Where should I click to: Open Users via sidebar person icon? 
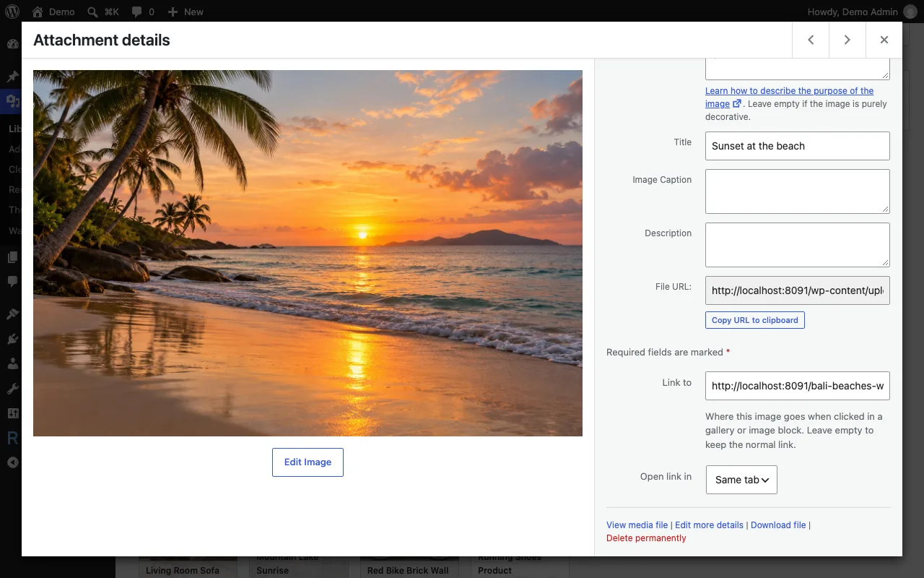click(12, 363)
